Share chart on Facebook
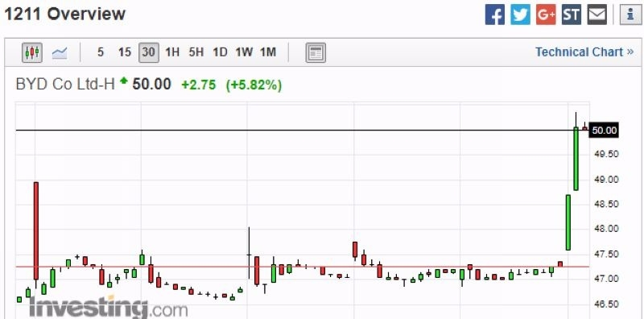This screenshot has width=644, height=319. (495, 14)
